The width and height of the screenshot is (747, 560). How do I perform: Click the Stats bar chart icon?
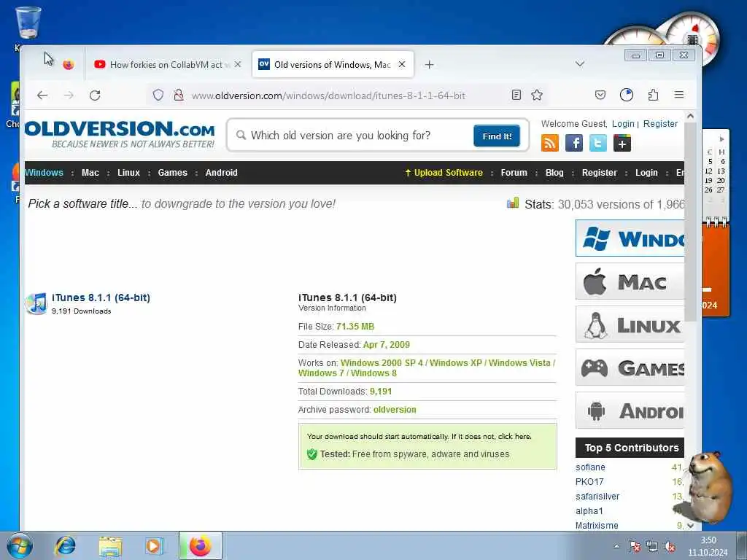(x=513, y=203)
